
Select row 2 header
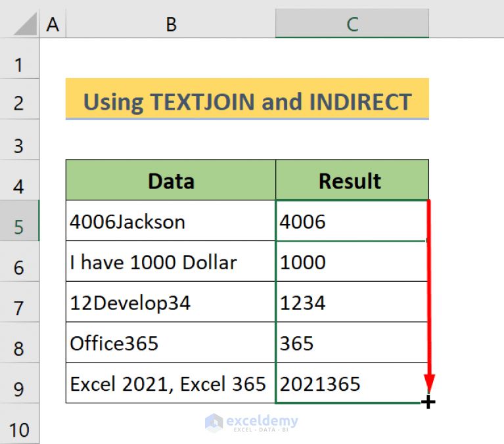click(19, 99)
